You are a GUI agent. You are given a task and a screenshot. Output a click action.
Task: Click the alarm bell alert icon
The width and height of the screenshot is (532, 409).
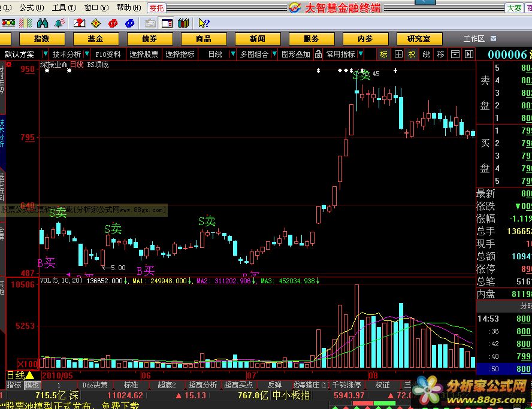tap(60, 23)
